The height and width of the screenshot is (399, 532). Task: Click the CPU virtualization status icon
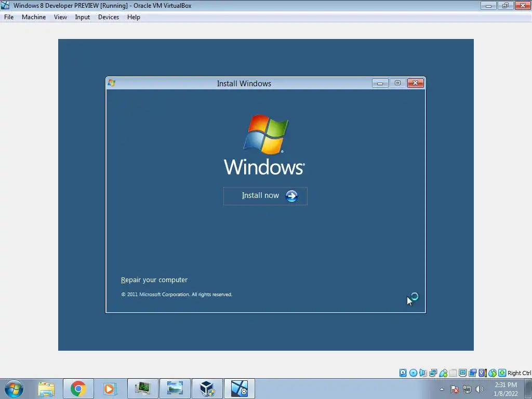point(483,373)
